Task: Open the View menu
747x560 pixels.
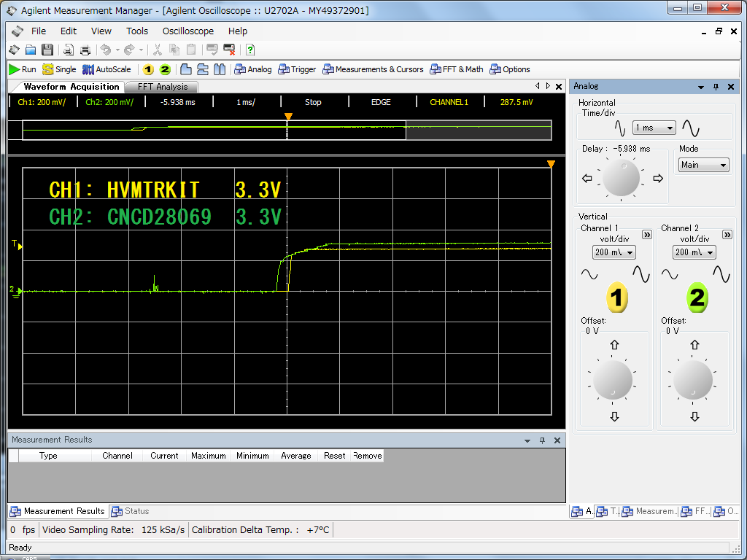Action: 101,31
